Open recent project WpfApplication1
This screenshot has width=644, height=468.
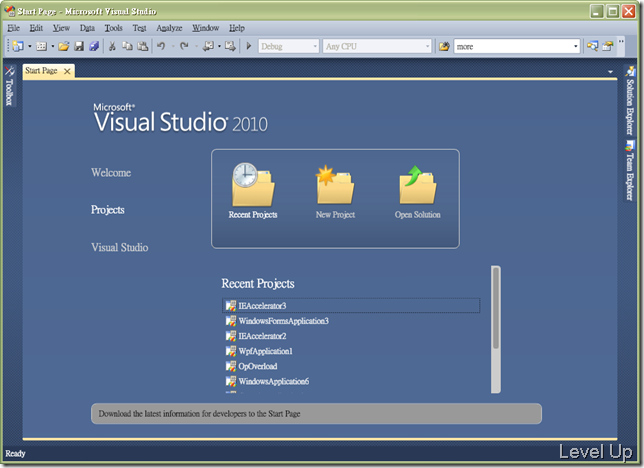click(265, 351)
